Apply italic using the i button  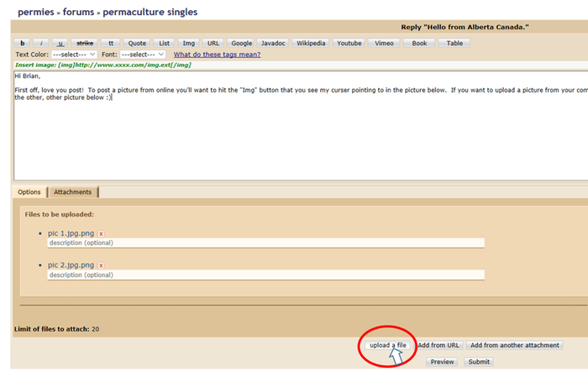(x=41, y=43)
